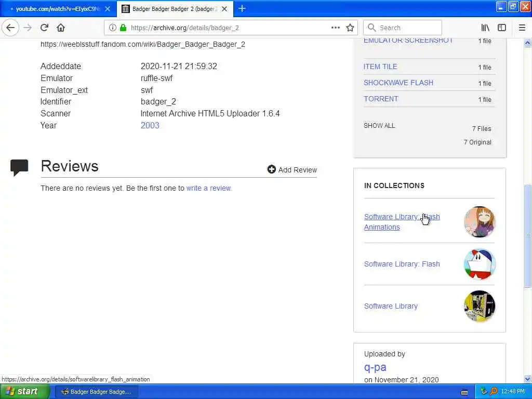Download EMULATOR SCREENSHOT file
This screenshot has height=399, width=532.
[x=408, y=41]
